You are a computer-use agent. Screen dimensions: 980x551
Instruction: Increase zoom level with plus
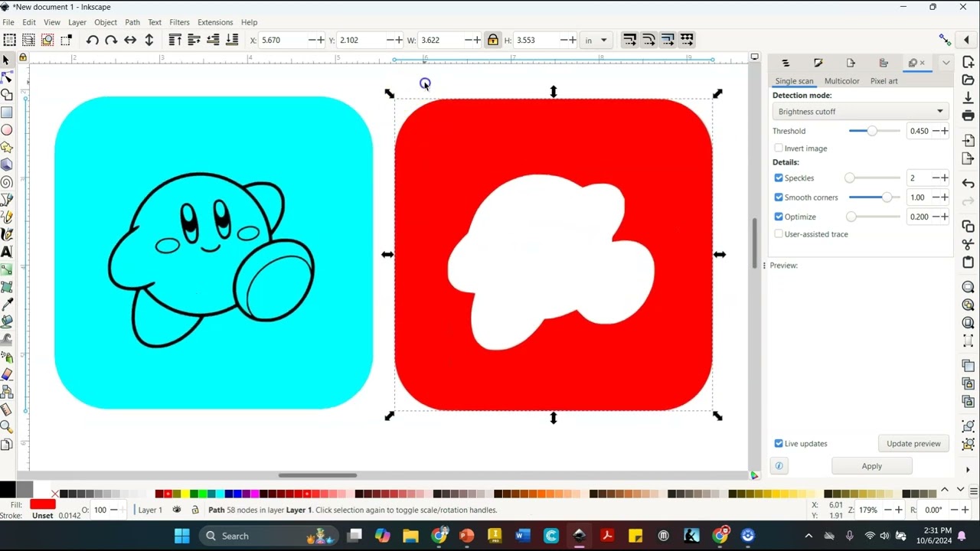click(x=900, y=510)
